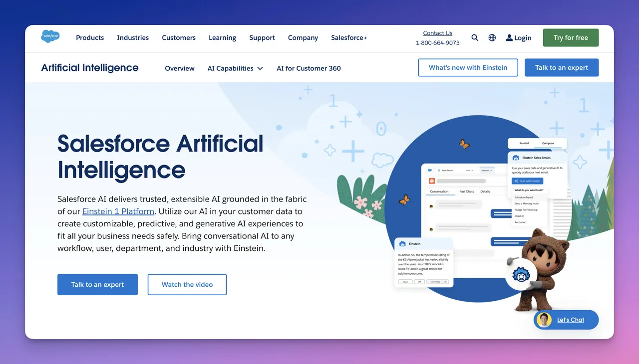
Task: Click What's new with Einstein button
Action: pyautogui.click(x=468, y=68)
